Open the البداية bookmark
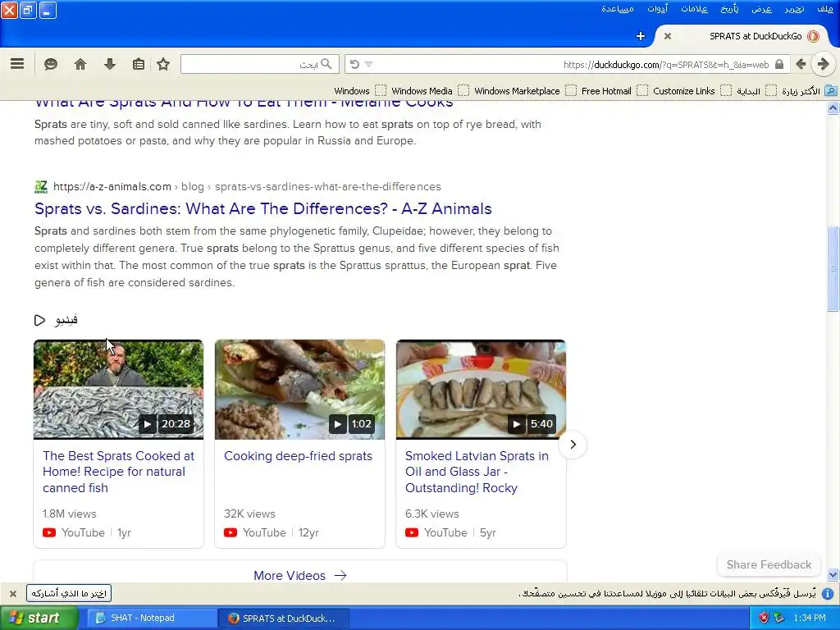Screen dimensions: 840x630 (756, 91)
